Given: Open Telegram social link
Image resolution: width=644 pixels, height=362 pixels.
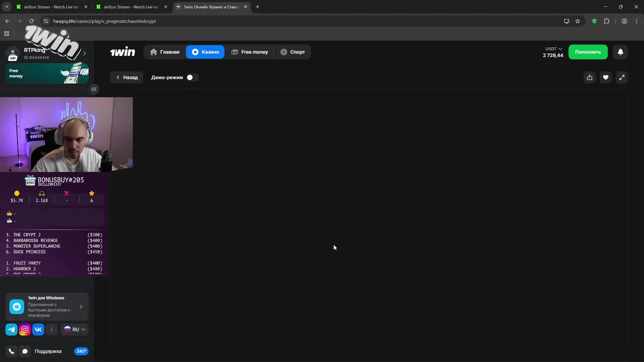Looking at the screenshot, I should 12,330.
